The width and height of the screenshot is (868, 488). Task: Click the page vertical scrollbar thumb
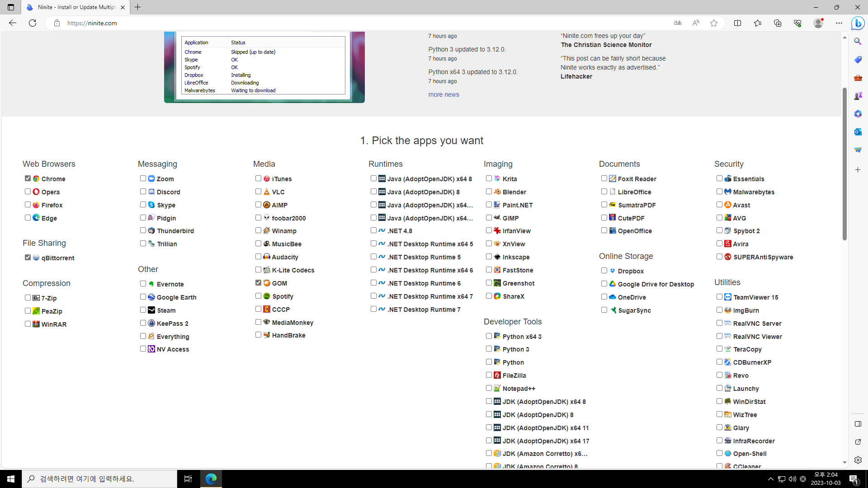[844, 164]
